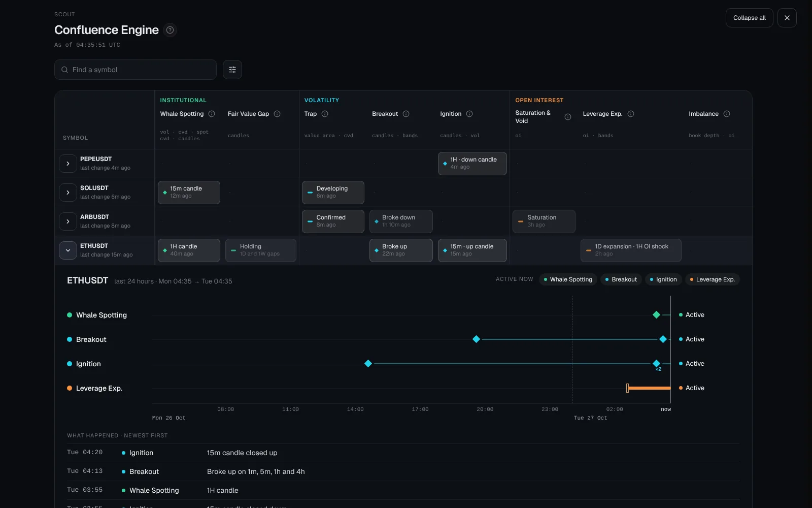Toggle the Whale Spotting active-now chip
Image resolution: width=812 pixels, height=508 pixels.
click(x=568, y=279)
